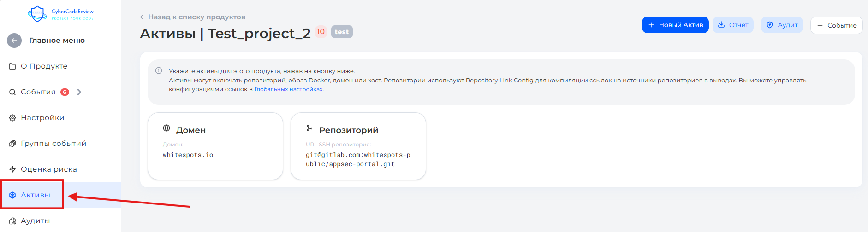The image size is (868, 232).
Task: Click the plus icon in Событие button
Action: pyautogui.click(x=820, y=25)
